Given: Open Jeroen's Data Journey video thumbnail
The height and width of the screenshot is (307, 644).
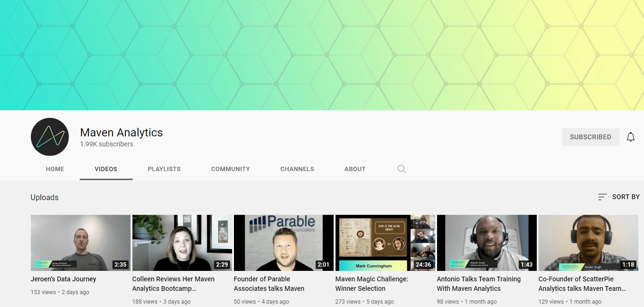Looking at the screenshot, I should click(81, 243).
